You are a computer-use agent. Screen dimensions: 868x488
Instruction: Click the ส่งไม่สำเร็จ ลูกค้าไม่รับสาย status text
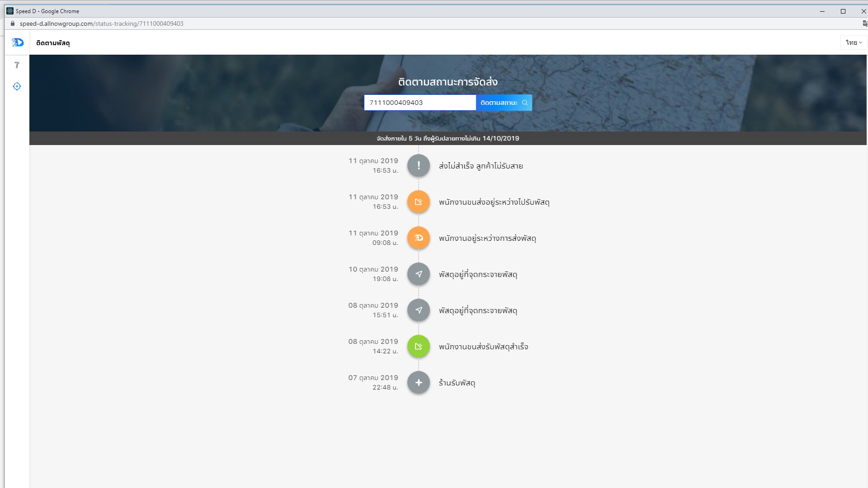point(481,166)
